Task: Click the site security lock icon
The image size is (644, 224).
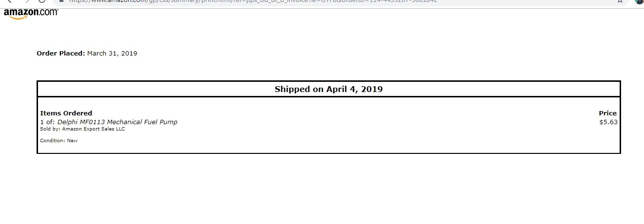Action: (x=61, y=1)
